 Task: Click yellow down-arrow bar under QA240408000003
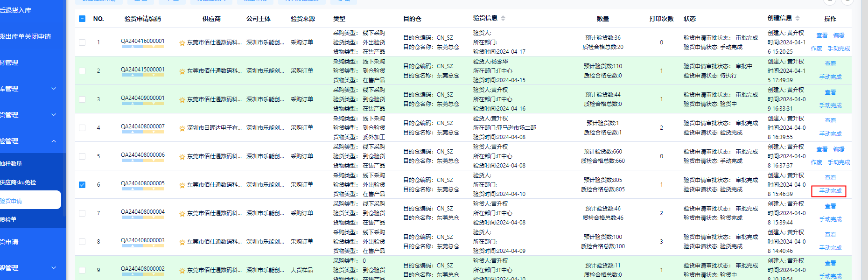(x=154, y=246)
